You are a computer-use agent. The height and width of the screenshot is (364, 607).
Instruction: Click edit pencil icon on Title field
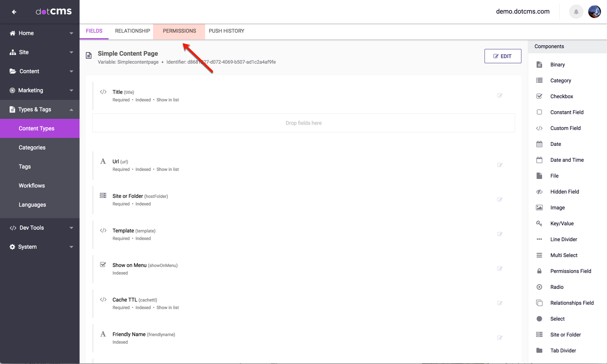tap(500, 95)
